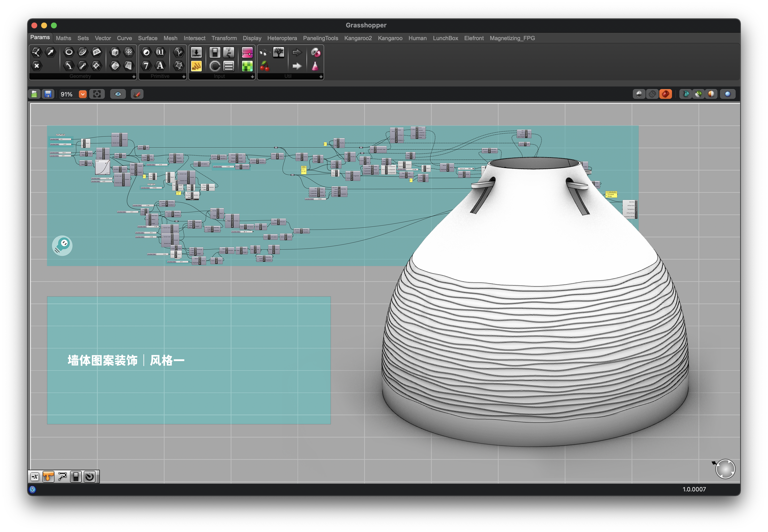The height and width of the screenshot is (532, 768).
Task: Open the 91% zoom dropdown arrow
Action: [83, 94]
